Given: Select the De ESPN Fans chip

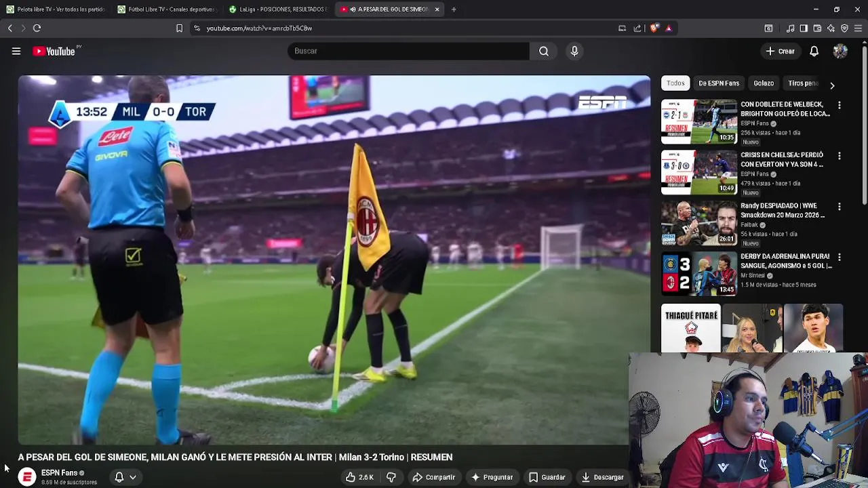Looking at the screenshot, I should point(719,83).
